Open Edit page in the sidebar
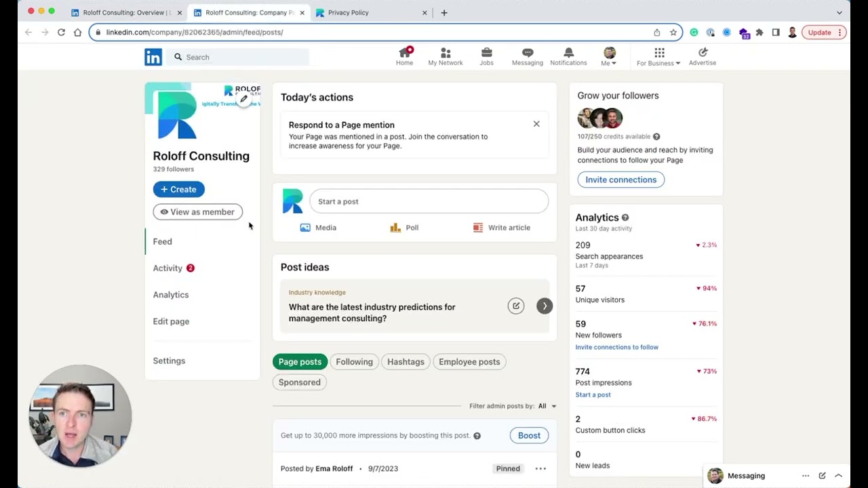The width and height of the screenshot is (868, 488). tap(171, 321)
